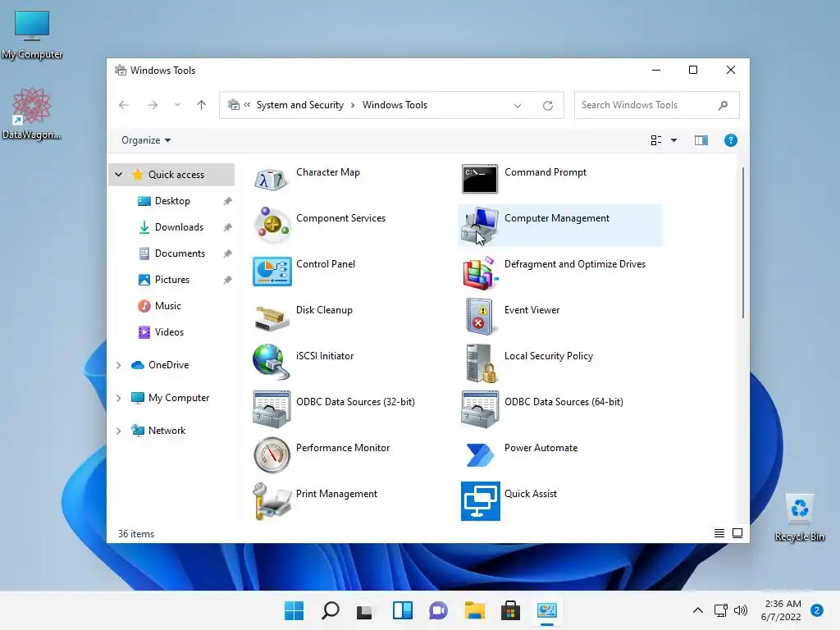Open Local Security Policy icon
840x630 pixels.
pos(481,363)
